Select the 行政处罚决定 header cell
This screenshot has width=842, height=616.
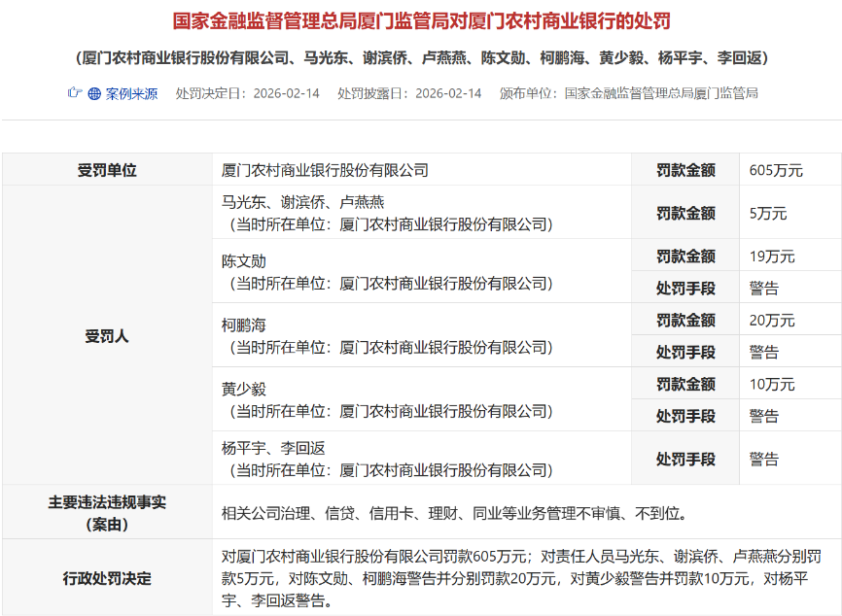(107, 578)
